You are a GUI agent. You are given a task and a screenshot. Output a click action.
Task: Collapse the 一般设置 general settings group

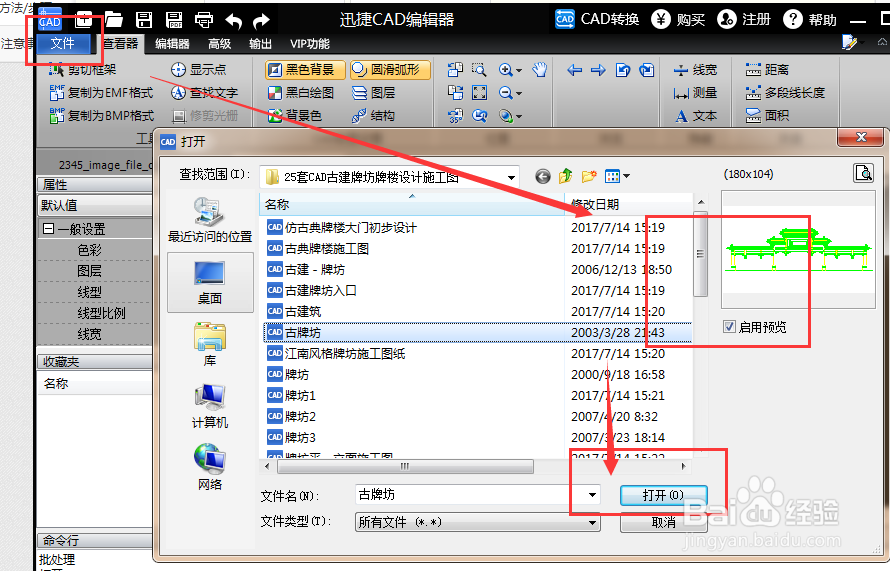pyautogui.click(x=49, y=229)
